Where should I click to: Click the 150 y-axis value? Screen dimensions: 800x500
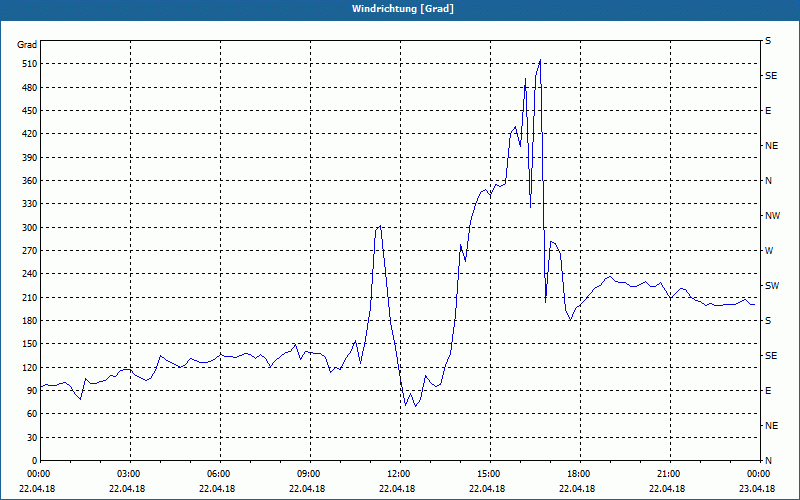[30, 344]
